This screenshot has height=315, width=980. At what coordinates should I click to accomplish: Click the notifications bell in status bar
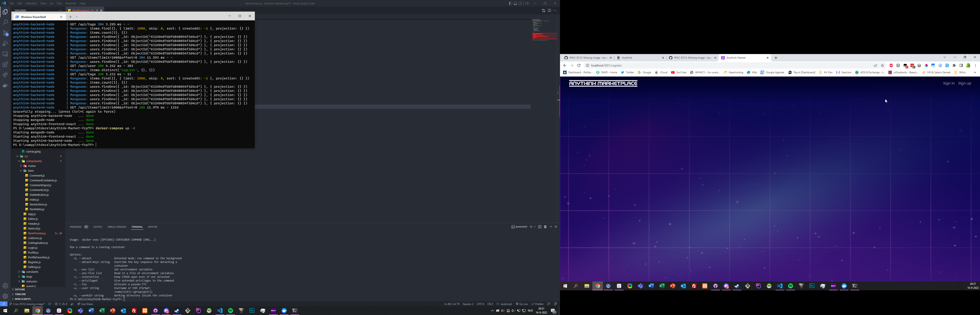[x=555, y=304]
